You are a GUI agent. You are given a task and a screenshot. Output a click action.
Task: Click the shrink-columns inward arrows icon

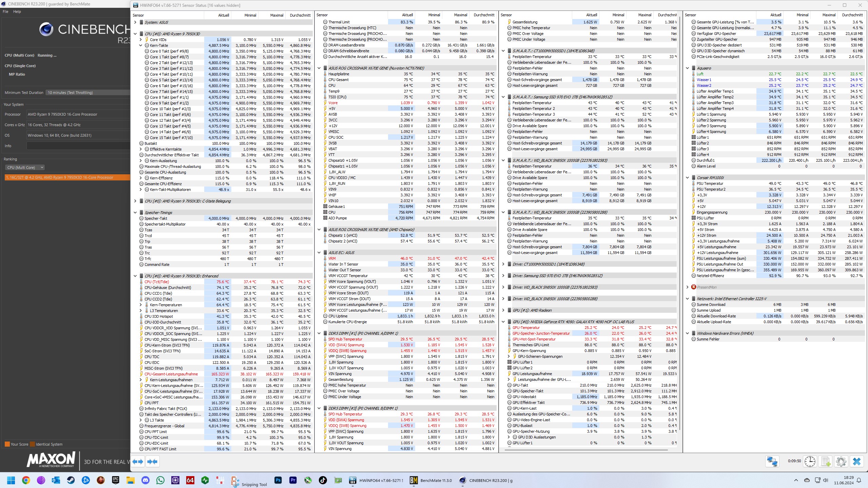pyautogui.click(x=152, y=462)
